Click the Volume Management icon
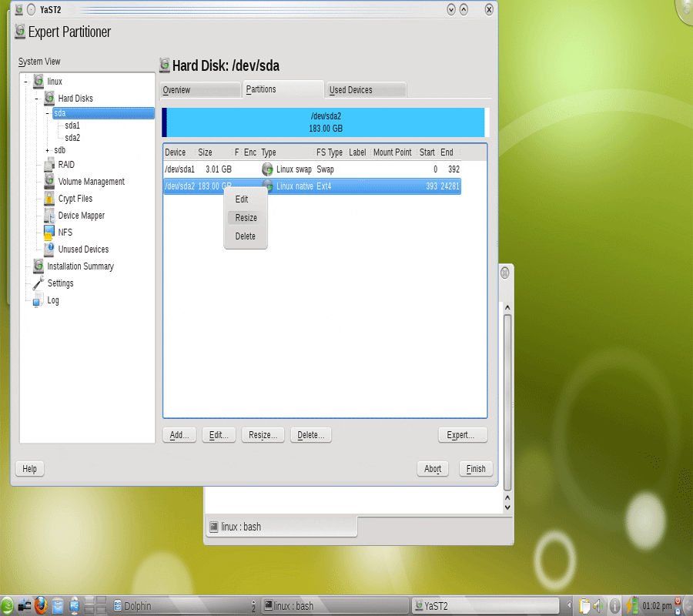This screenshot has width=693, height=616. click(x=49, y=181)
